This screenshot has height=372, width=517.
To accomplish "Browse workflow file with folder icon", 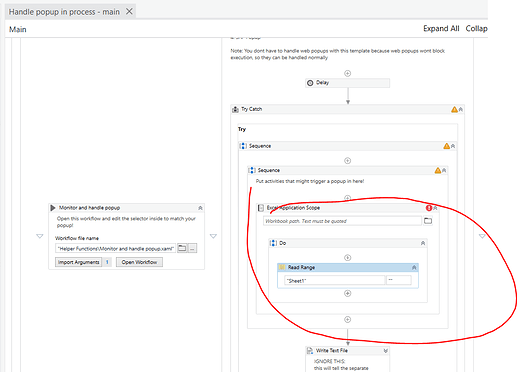I will pos(182,248).
